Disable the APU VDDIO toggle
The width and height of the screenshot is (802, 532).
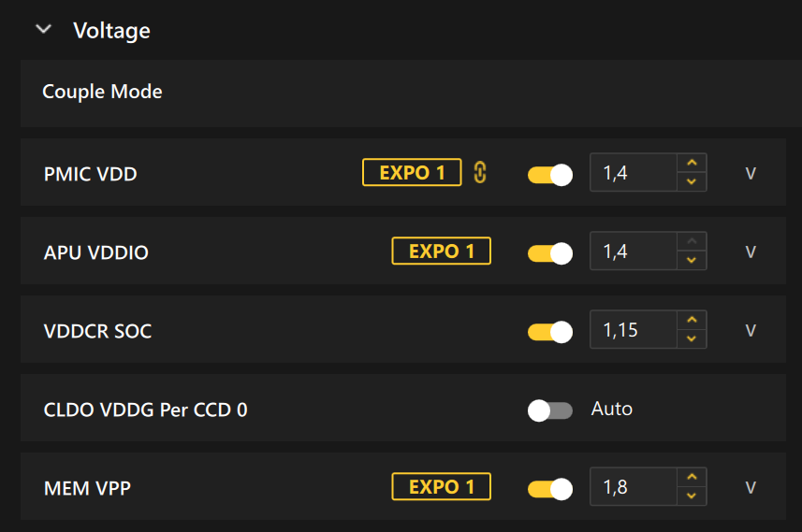550,253
